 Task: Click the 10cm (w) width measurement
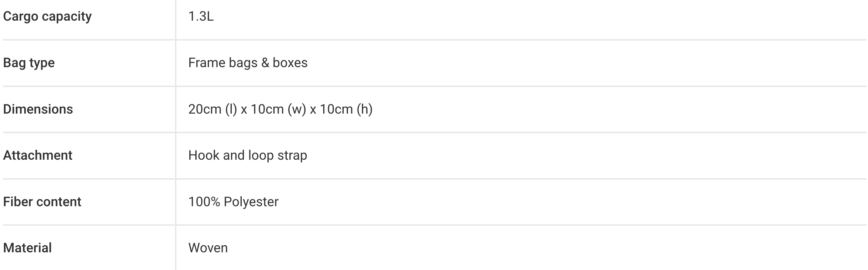point(278,110)
